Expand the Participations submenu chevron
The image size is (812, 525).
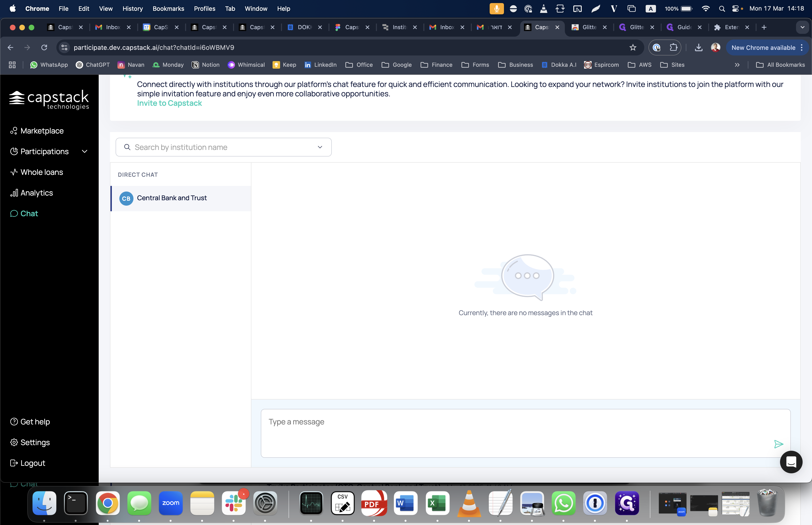point(85,151)
